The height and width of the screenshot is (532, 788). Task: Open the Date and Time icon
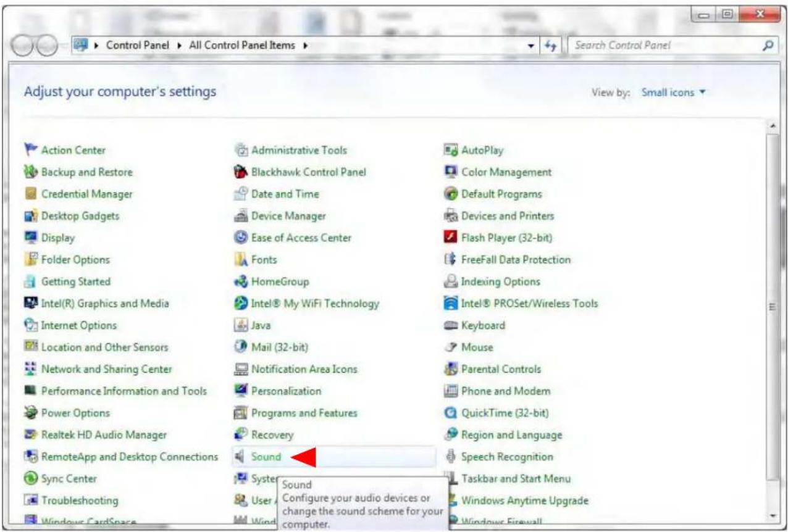point(240,194)
